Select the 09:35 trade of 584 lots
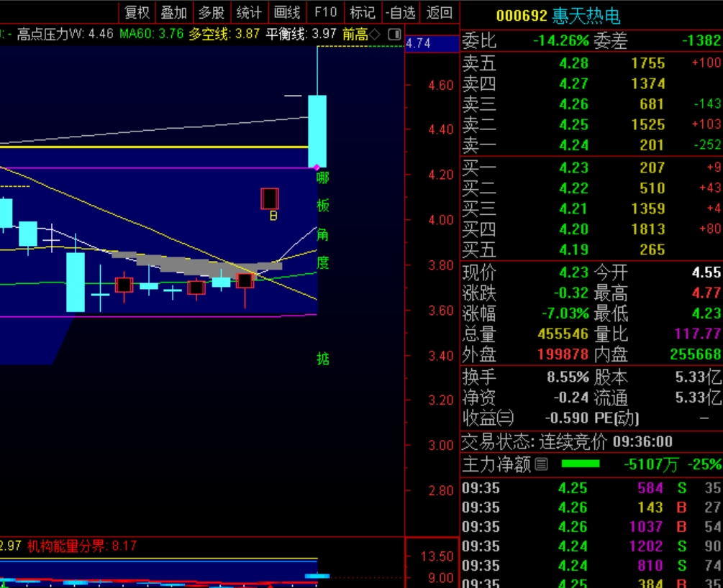The width and height of the screenshot is (723, 588). (x=591, y=488)
